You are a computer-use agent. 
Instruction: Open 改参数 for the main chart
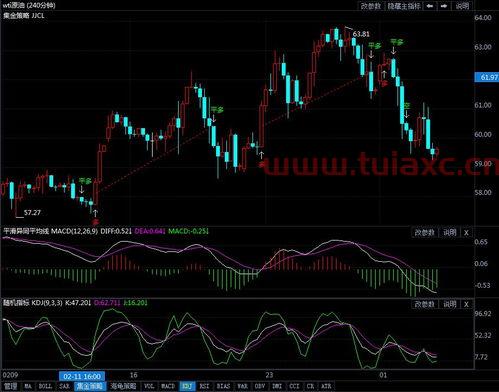[371, 6]
